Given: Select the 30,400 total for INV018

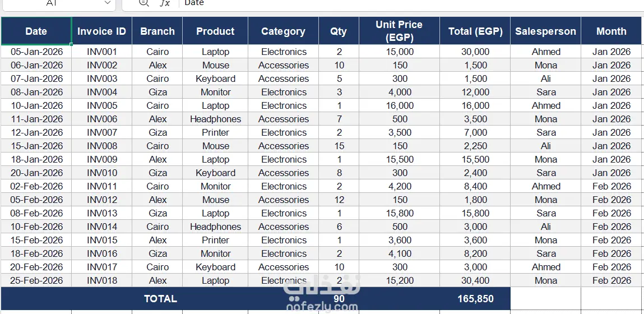Looking at the screenshot, I should click(x=475, y=281).
